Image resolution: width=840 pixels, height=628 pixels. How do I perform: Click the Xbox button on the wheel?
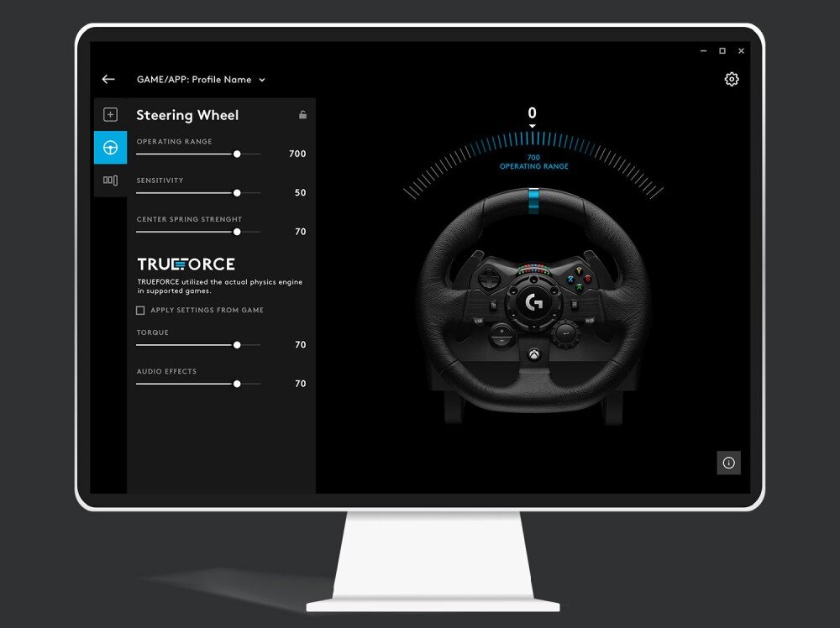tap(534, 354)
